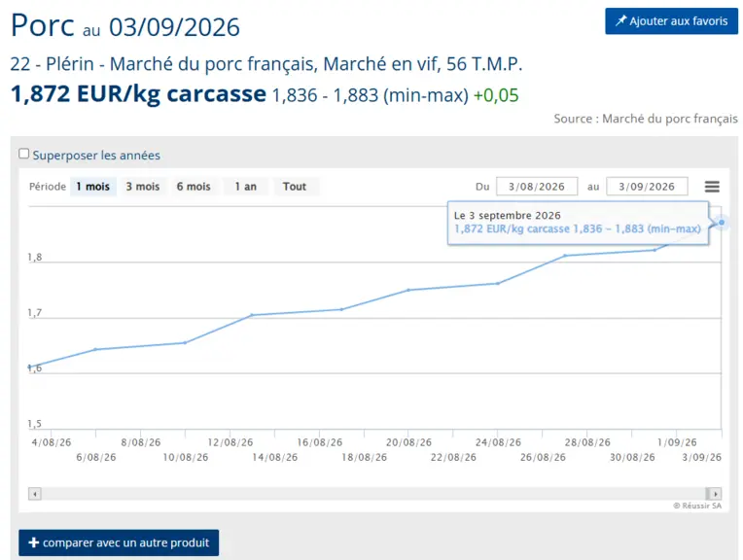Select the 3 mois period
743x560 pixels.
[143, 187]
